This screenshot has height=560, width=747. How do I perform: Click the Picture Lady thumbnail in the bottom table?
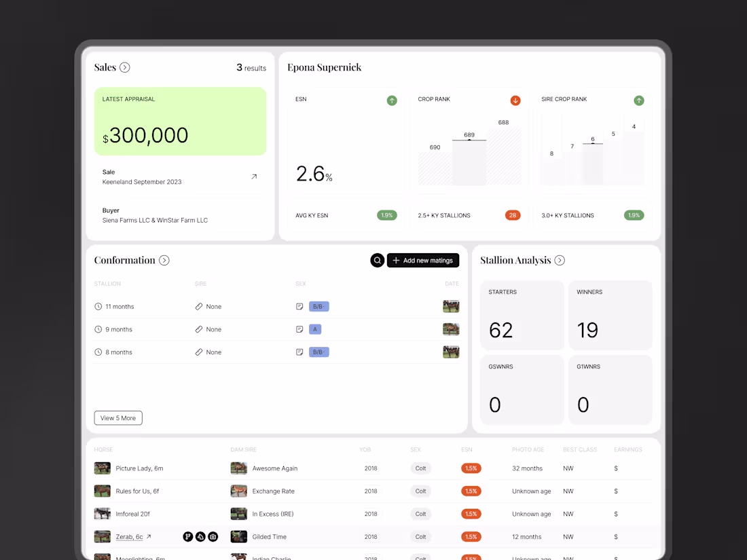[x=102, y=468]
